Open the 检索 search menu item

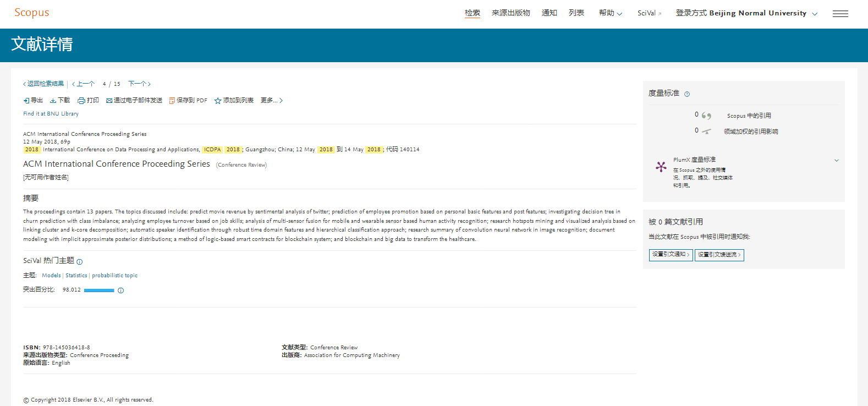(x=473, y=13)
